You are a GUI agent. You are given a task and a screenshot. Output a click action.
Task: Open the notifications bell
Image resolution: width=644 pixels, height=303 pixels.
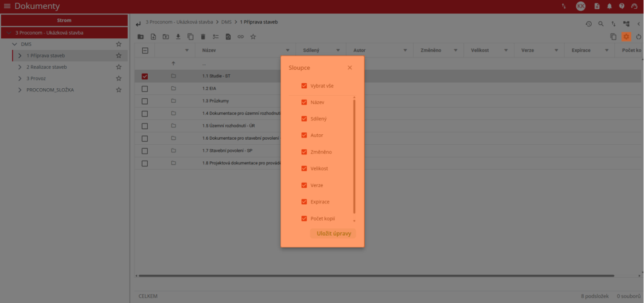click(609, 6)
